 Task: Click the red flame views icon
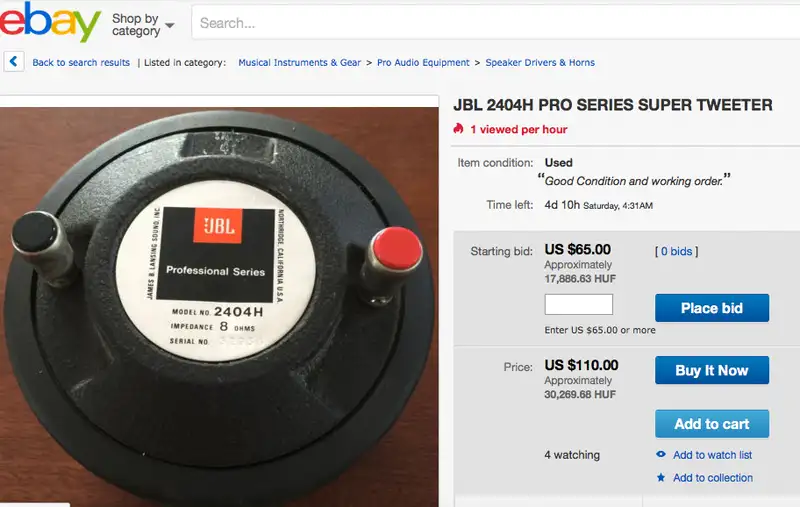pyautogui.click(x=458, y=129)
